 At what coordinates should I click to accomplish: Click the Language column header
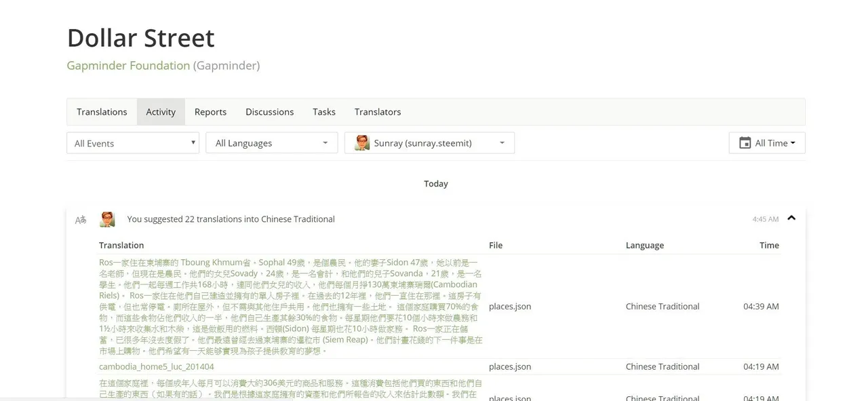click(645, 246)
